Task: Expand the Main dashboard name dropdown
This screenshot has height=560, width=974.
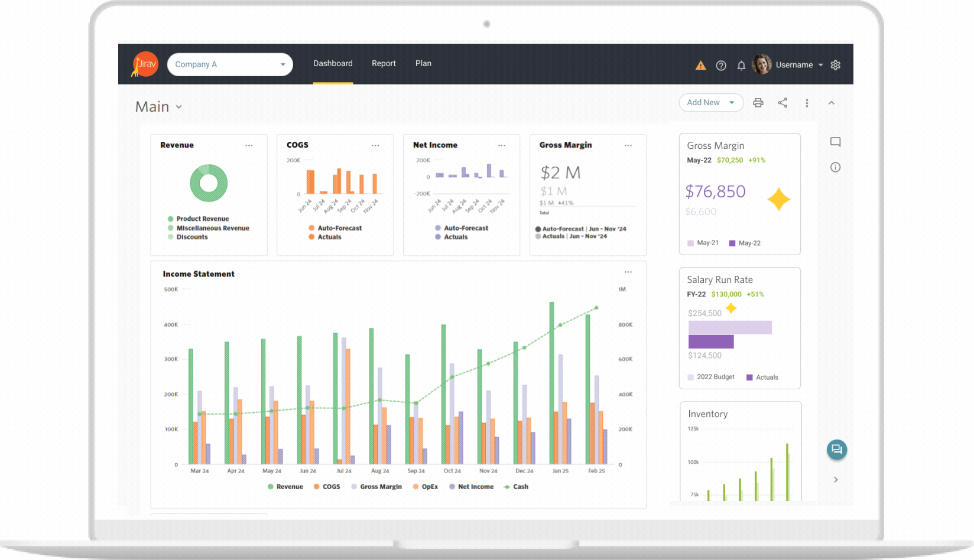Action: [x=178, y=106]
